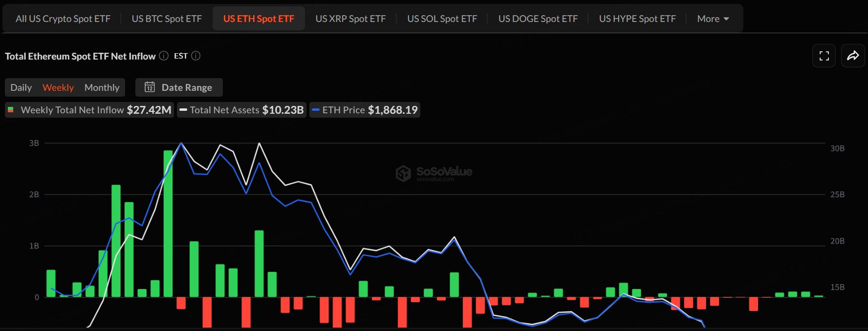Expand the More dropdown menu
Screen dimensions: 868x331
(713, 19)
